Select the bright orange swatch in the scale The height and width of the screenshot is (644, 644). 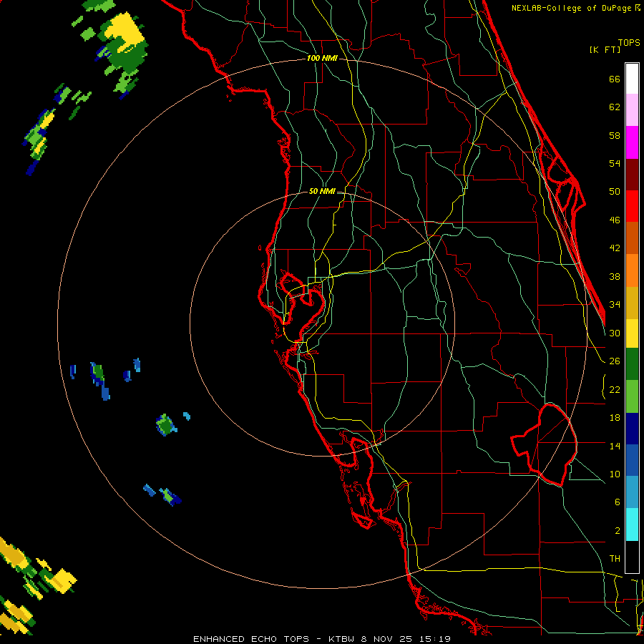point(632,270)
